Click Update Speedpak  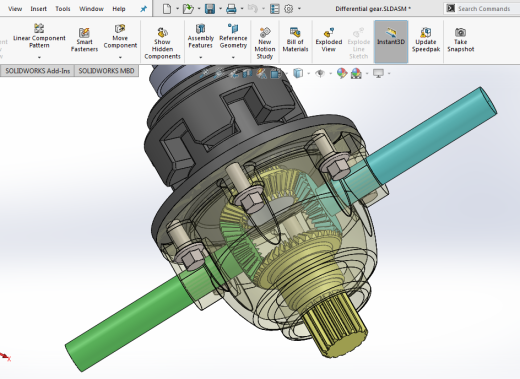point(426,40)
